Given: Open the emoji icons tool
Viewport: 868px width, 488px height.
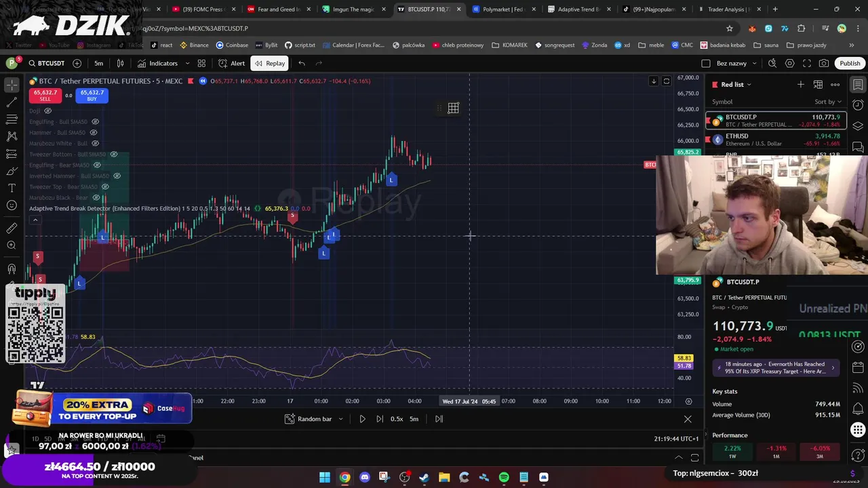Looking at the screenshot, I should click(x=12, y=205).
